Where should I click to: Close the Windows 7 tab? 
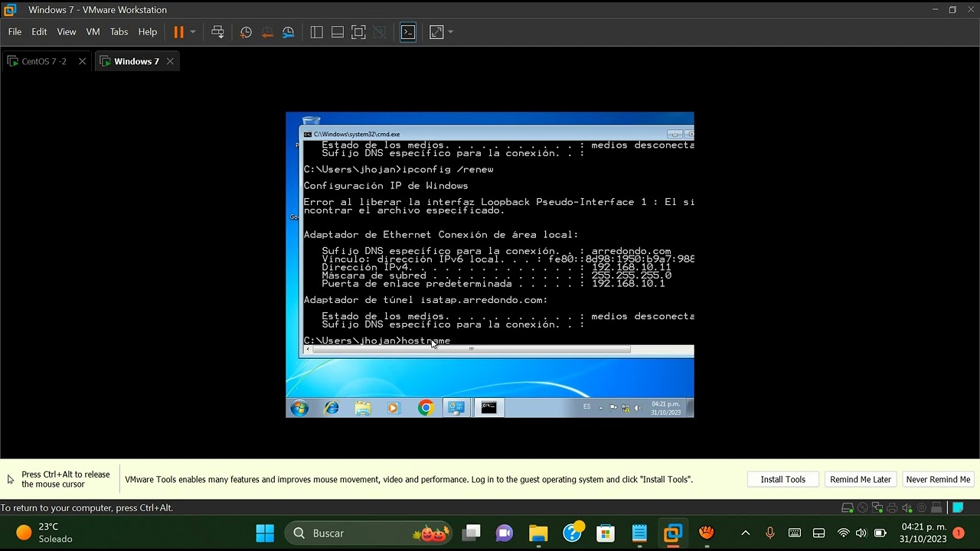pos(170,61)
